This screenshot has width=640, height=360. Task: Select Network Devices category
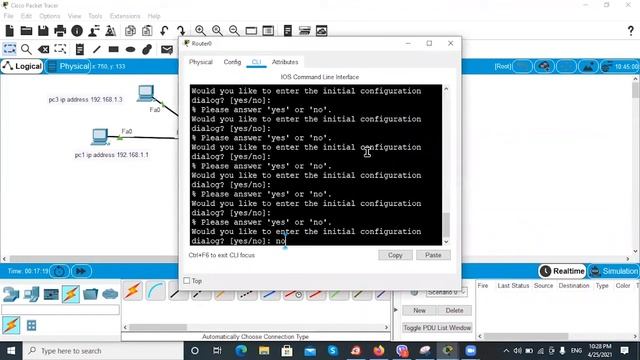click(11, 294)
